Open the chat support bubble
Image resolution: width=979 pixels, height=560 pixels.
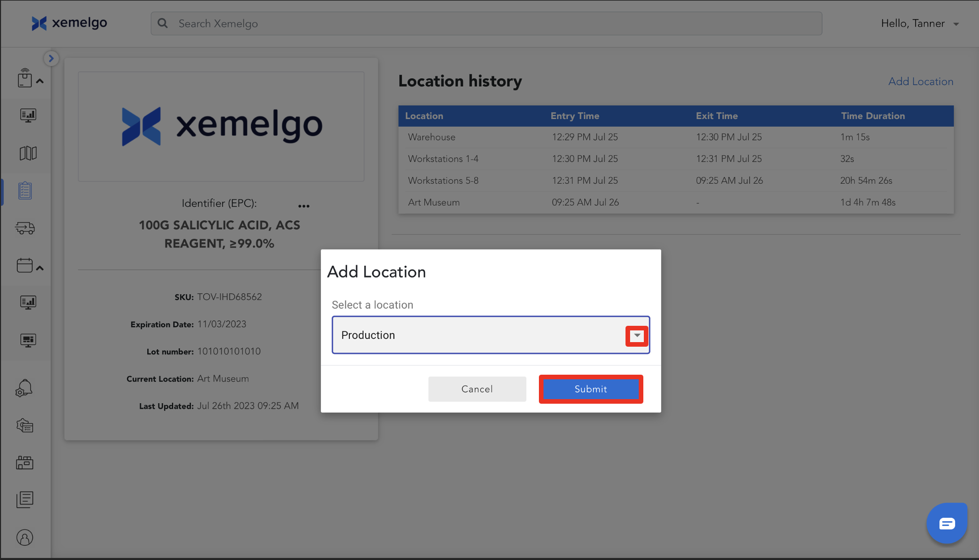[946, 523]
